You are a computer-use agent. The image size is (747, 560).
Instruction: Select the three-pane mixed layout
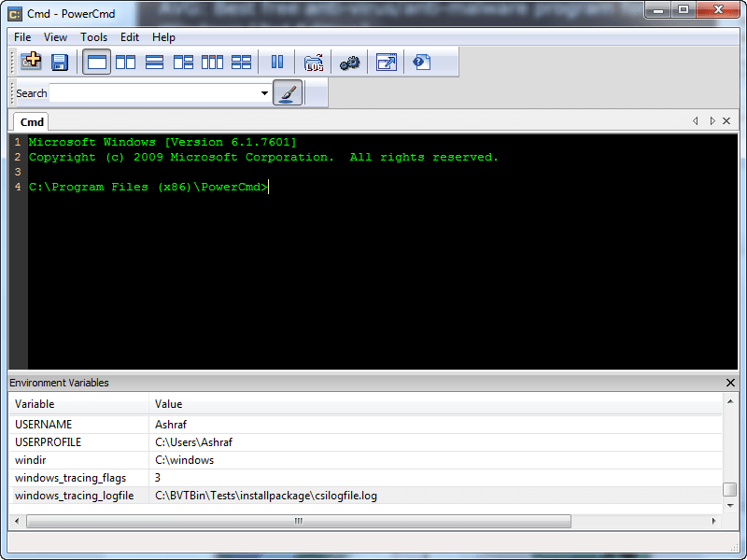(184, 63)
